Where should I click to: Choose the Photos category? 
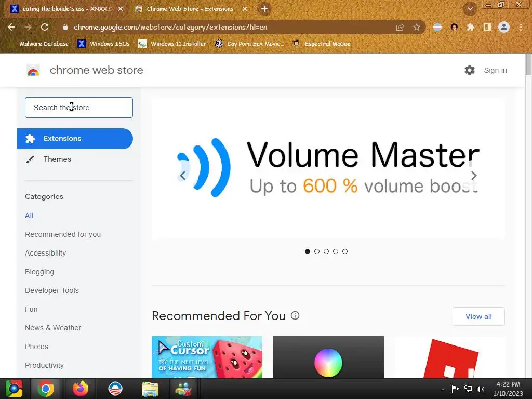36,347
